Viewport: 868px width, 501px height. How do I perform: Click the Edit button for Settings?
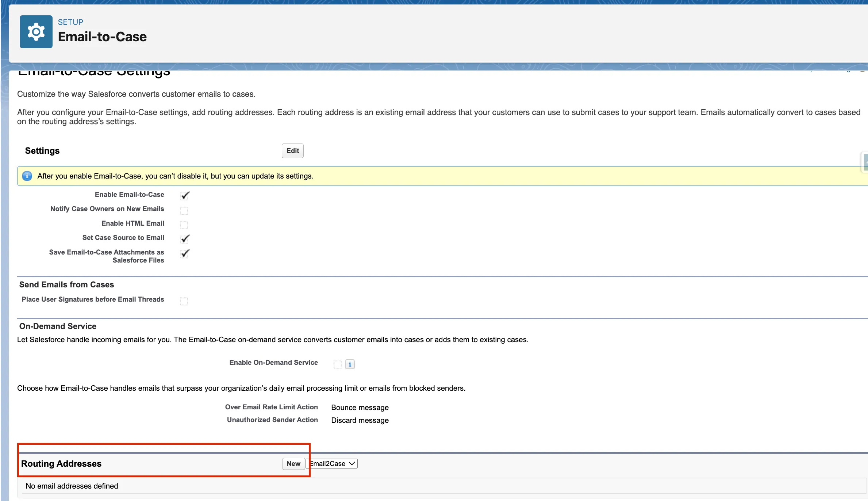[x=292, y=151]
